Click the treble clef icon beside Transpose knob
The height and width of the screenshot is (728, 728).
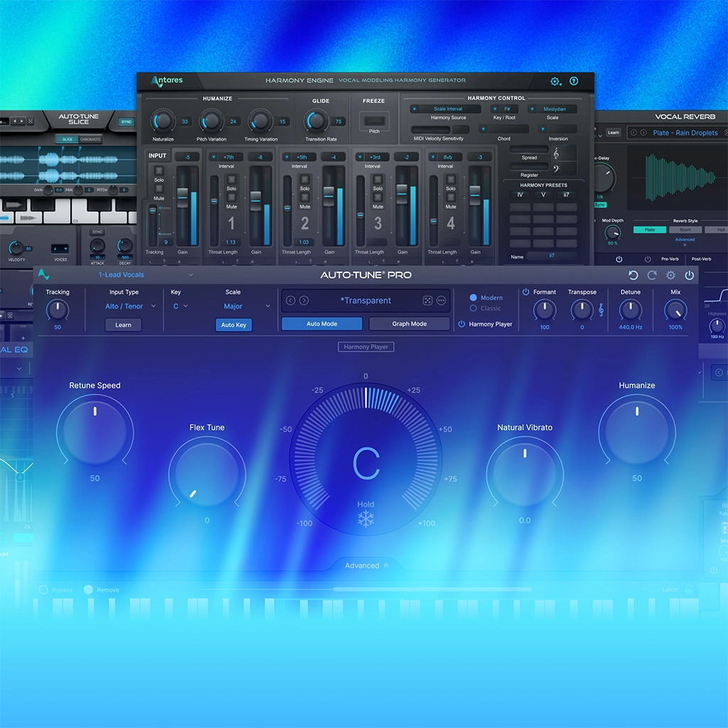601,309
